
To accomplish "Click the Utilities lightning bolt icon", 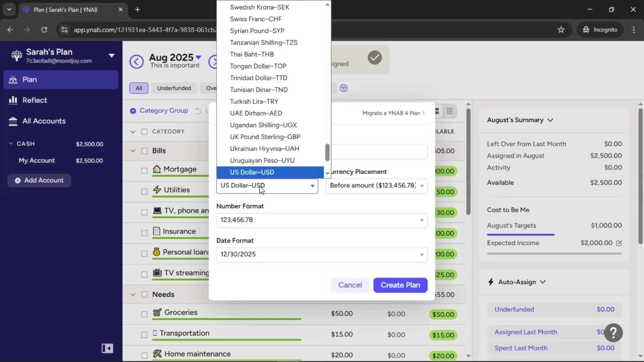I will [157, 190].
